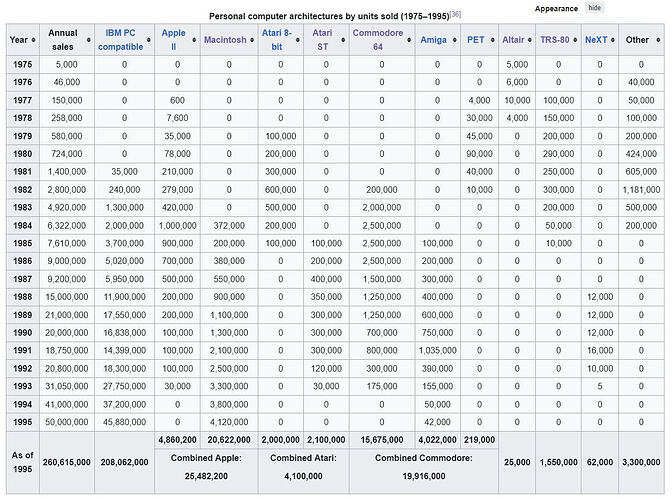Hide the Appearance panel
672x499 pixels.
tap(594, 8)
